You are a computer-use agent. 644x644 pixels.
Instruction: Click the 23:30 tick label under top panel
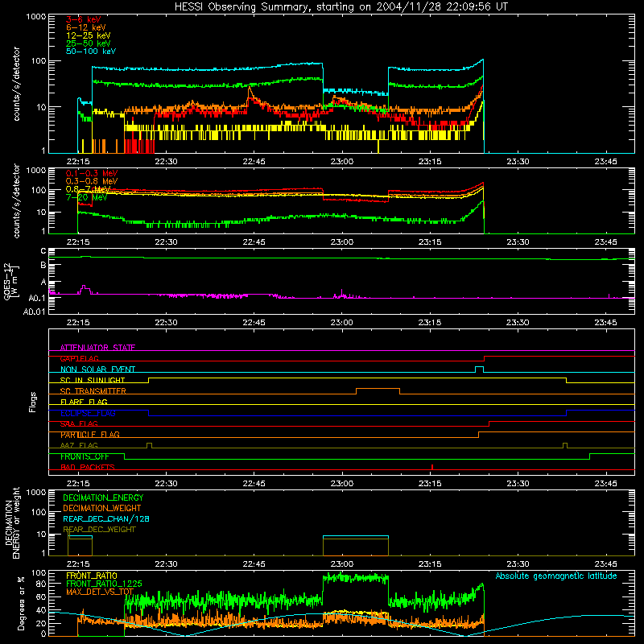pyautogui.click(x=518, y=162)
